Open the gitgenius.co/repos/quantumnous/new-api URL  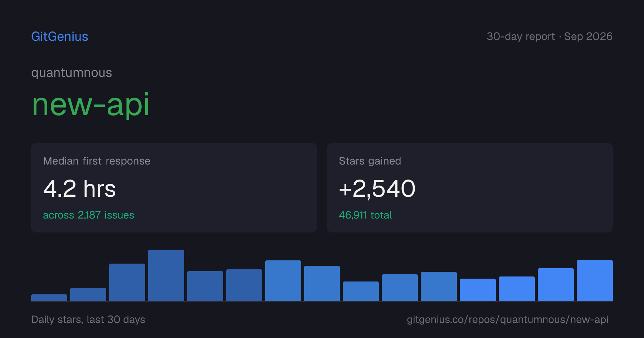tap(507, 319)
